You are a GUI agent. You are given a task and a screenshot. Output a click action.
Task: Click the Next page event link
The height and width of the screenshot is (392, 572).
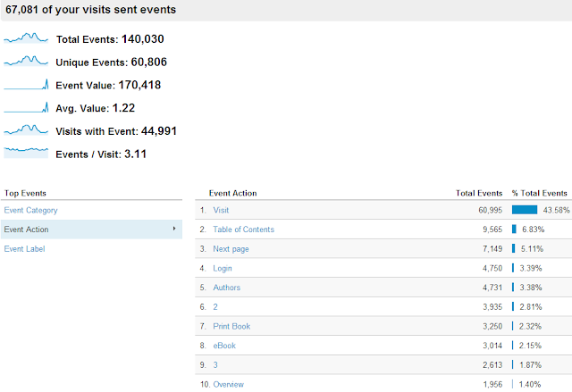coord(231,249)
